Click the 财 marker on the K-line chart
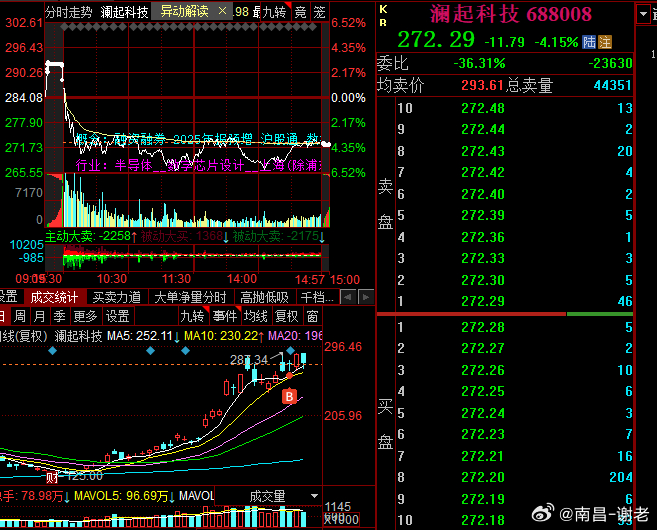The height and width of the screenshot is (530, 657). [x=52, y=477]
